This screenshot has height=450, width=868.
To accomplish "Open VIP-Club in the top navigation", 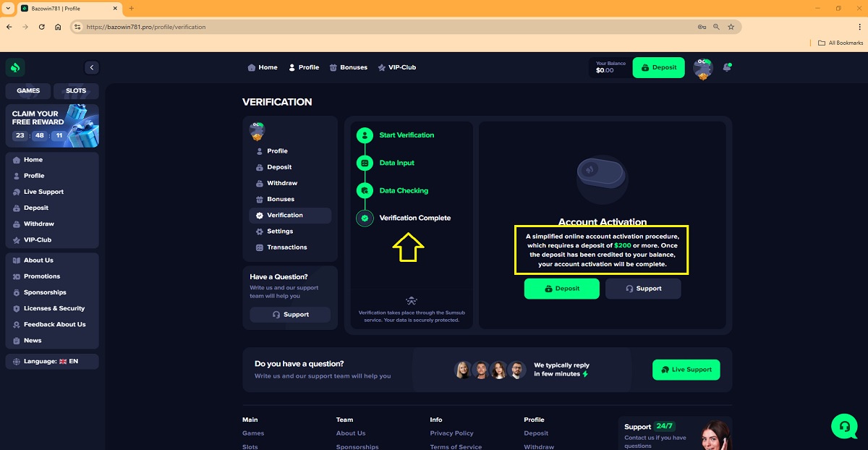I will pos(396,67).
